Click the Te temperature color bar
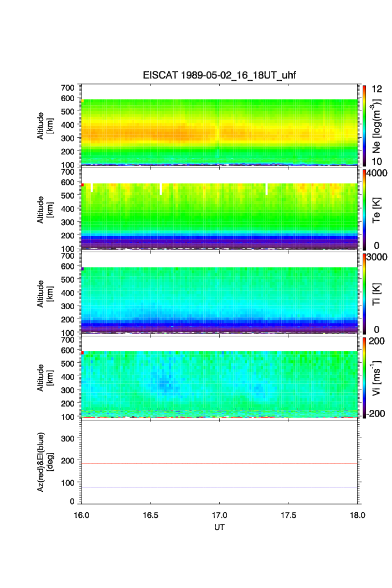This screenshot has height=588, width=392. pyautogui.click(x=364, y=210)
